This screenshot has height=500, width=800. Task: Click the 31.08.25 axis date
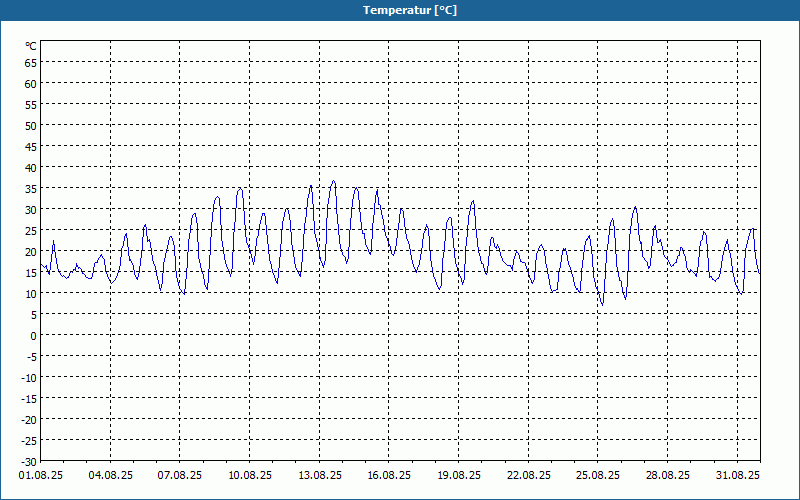pos(737,475)
